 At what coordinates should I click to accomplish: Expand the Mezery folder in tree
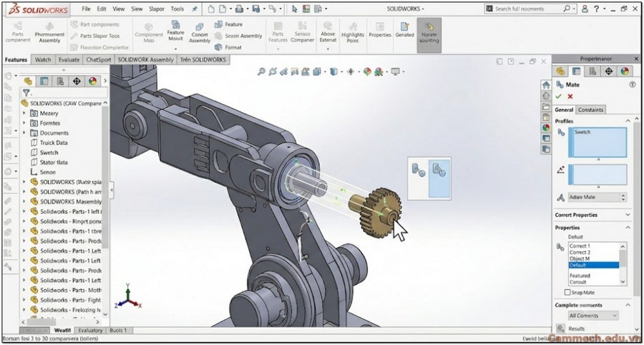click(24, 113)
